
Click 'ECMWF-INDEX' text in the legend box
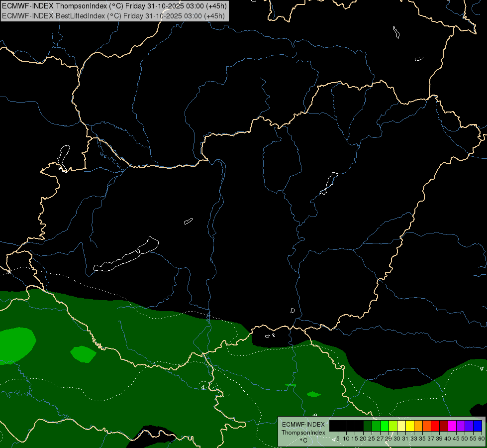[x=303, y=425]
